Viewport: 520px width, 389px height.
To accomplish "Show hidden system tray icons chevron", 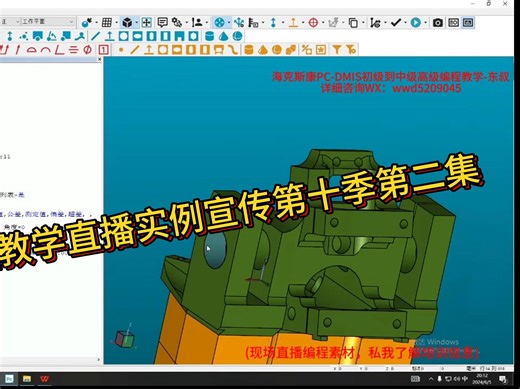I will click(x=431, y=379).
